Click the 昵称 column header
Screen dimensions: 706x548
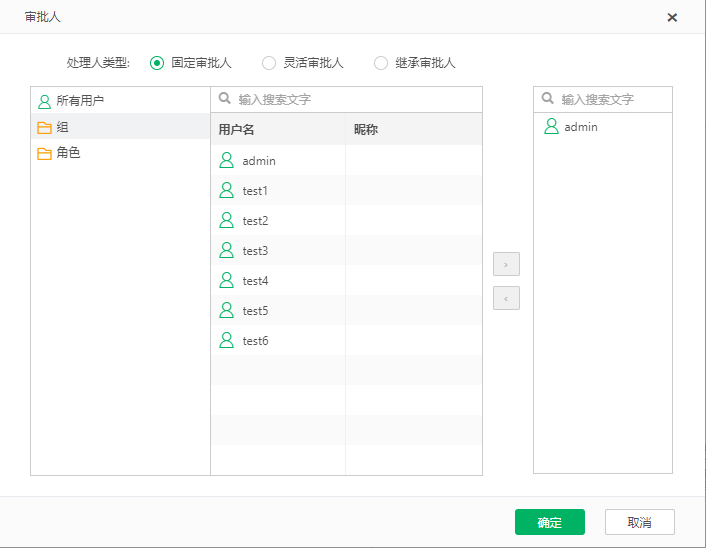pyautogui.click(x=414, y=130)
